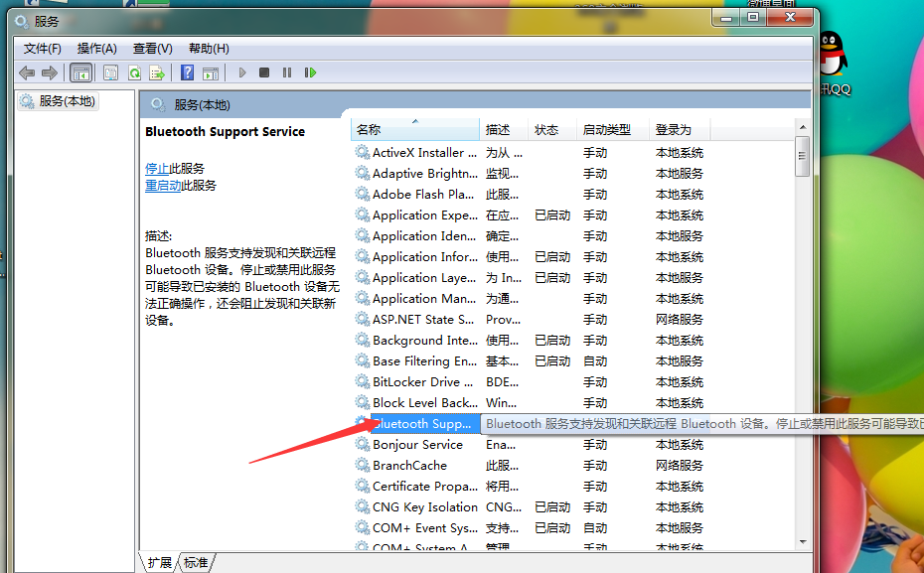
Task: Select the Background Intelligent Transfer service row
Action: (x=531, y=341)
